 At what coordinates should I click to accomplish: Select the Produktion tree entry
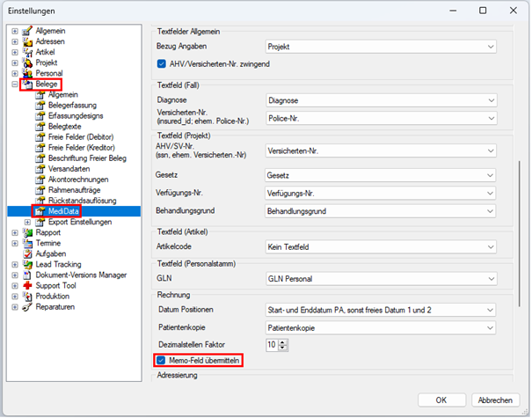(x=53, y=296)
